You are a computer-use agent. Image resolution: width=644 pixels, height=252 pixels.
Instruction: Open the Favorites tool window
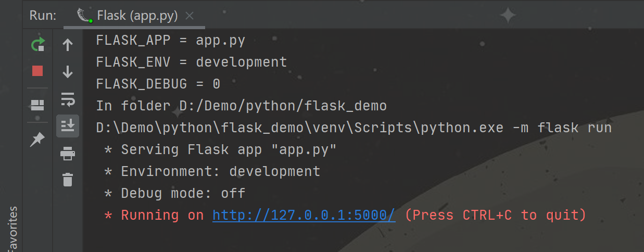(x=12, y=229)
